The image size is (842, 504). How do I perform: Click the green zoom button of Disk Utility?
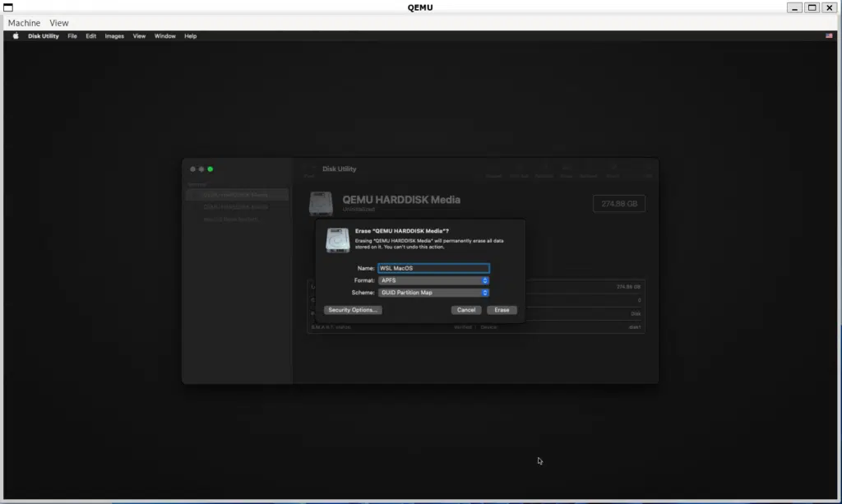point(210,169)
